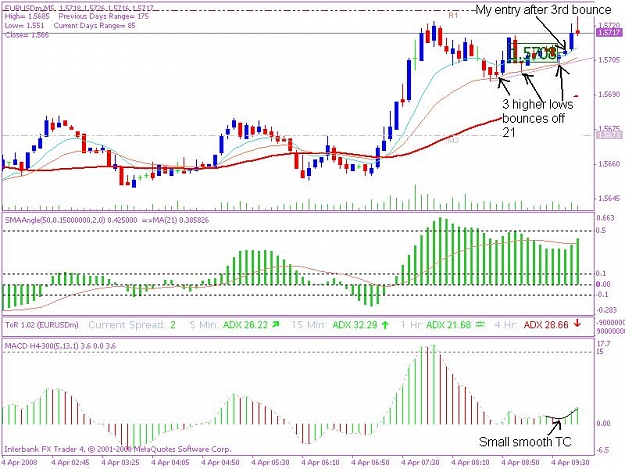Click 'Current Days Range= 85' text
The image size is (625, 469).
pos(94,26)
